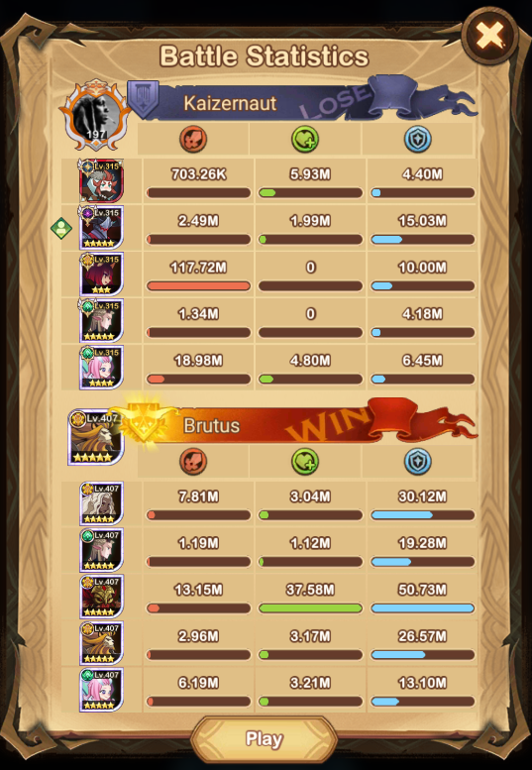Select the Lv.315 hero with 117.72M damage
Screen dimensions: 532x770
click(101, 275)
